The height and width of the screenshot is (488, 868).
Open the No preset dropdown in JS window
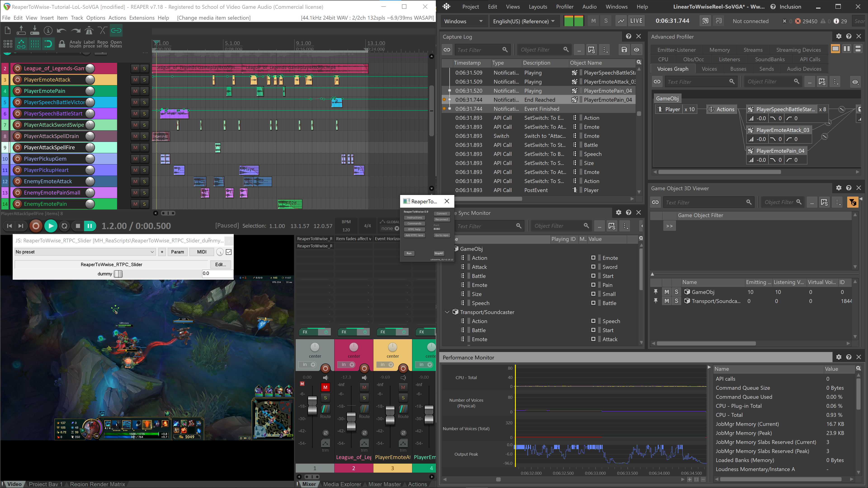pos(85,252)
